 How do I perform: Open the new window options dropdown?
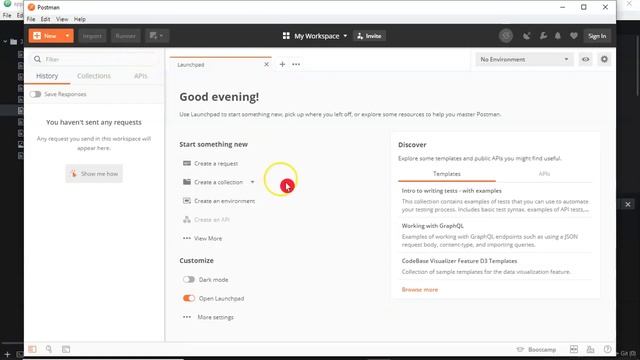point(157,36)
